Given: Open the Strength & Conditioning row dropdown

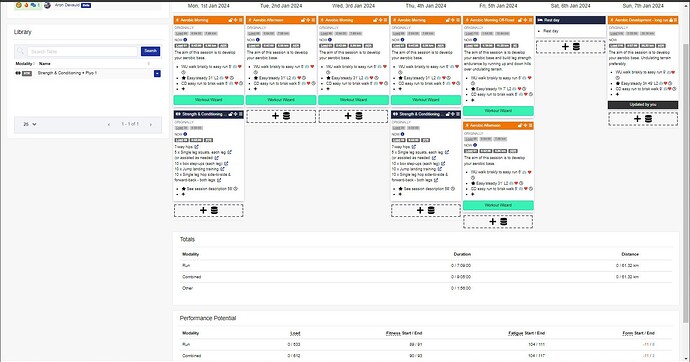Looking at the screenshot, I should pyautogui.click(x=157, y=73).
